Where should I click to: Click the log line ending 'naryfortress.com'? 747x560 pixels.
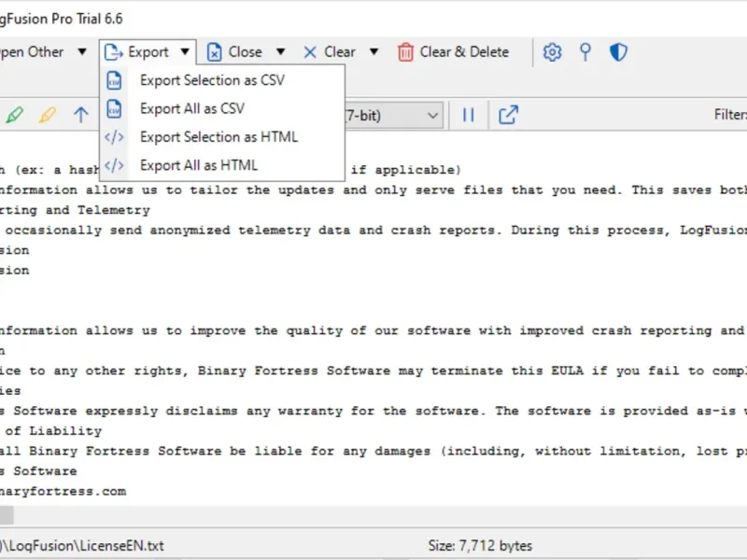(x=63, y=492)
